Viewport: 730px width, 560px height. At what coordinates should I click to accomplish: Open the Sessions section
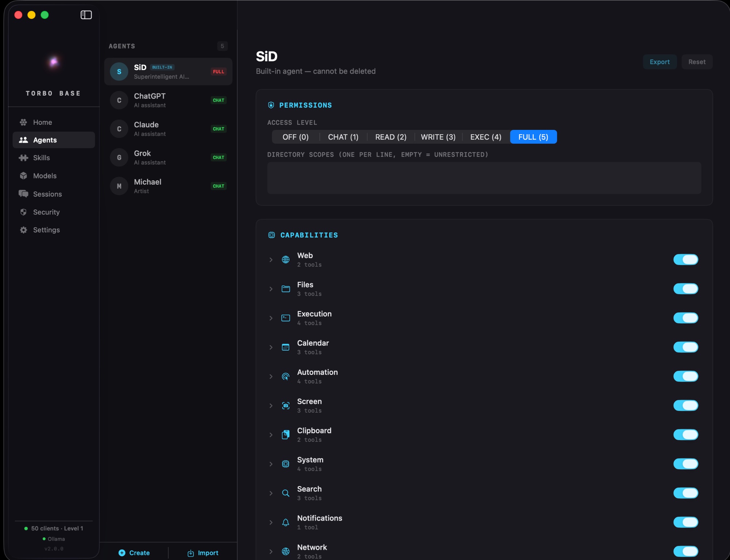tap(47, 194)
